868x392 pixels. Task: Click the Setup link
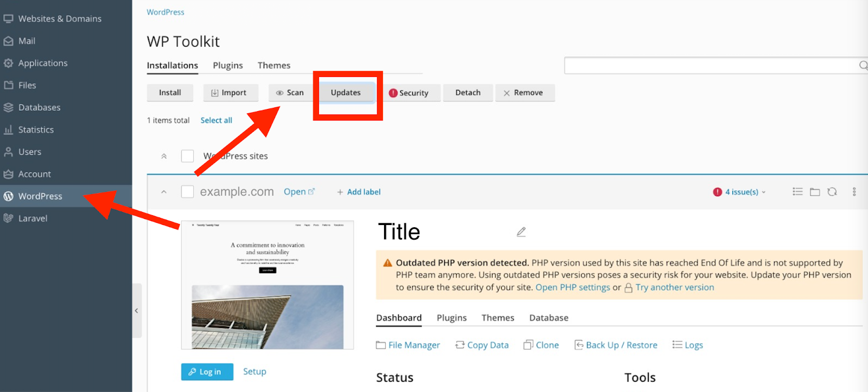254,372
